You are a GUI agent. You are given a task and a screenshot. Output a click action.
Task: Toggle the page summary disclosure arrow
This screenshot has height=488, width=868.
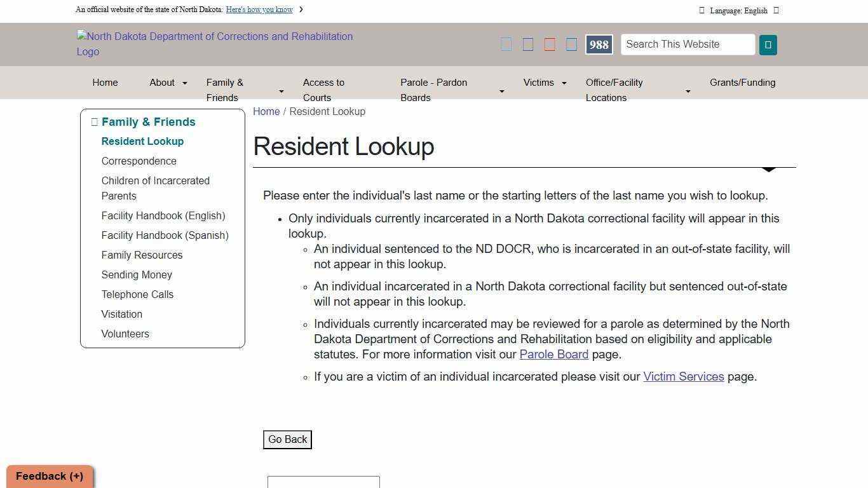point(768,170)
